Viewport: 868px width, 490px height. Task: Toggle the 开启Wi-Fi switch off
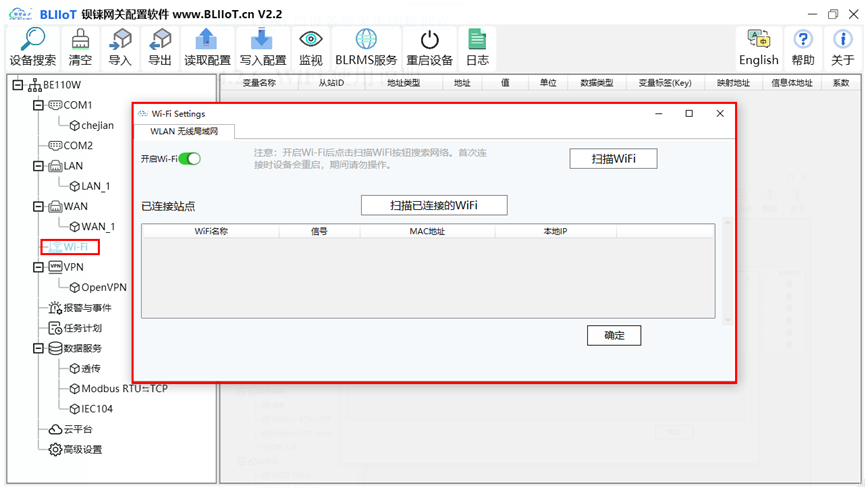click(x=189, y=159)
